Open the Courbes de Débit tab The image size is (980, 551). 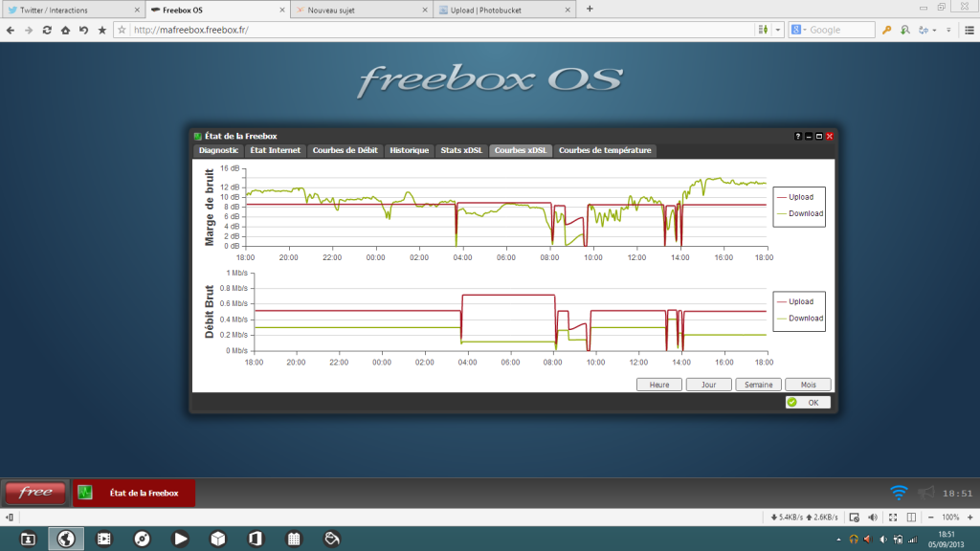(x=345, y=150)
